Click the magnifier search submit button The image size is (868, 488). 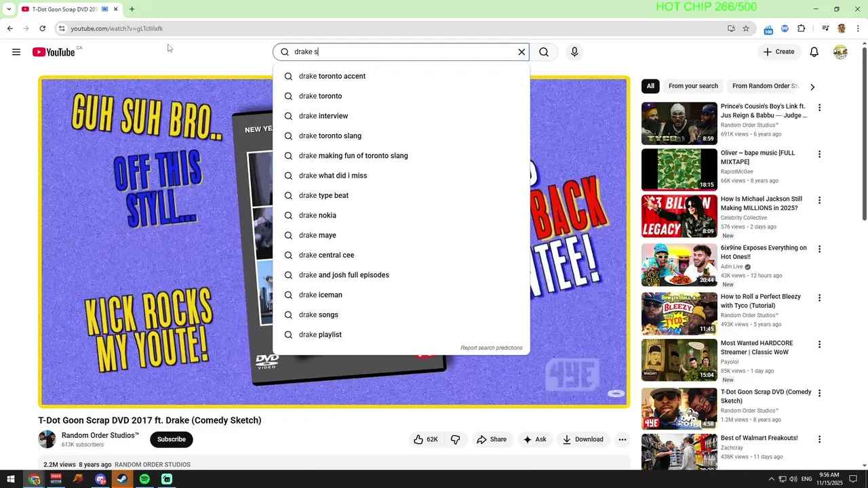(x=544, y=52)
